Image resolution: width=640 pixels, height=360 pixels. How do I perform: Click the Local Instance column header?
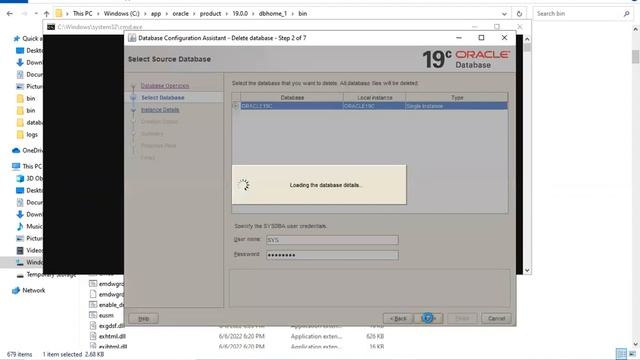pos(374,98)
